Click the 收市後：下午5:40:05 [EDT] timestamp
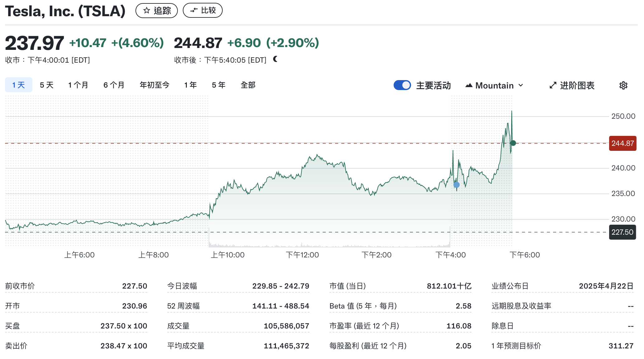Screen dimensions: 644x359 pos(220,60)
